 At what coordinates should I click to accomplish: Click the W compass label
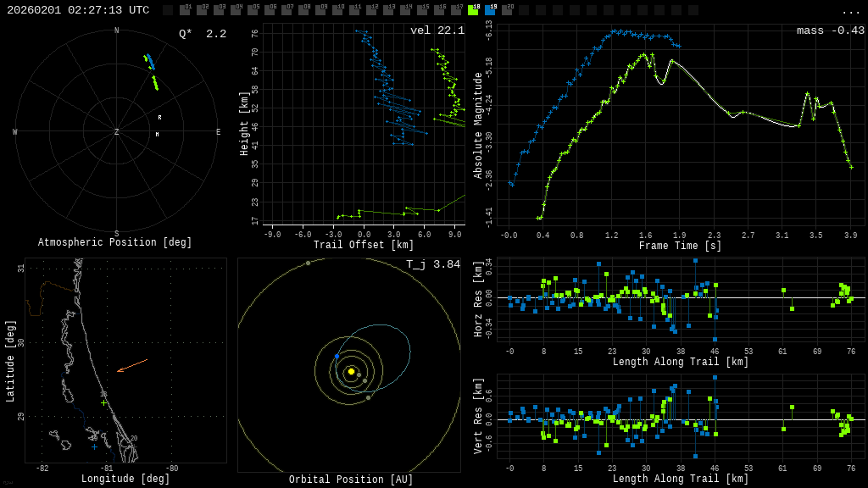(15, 131)
